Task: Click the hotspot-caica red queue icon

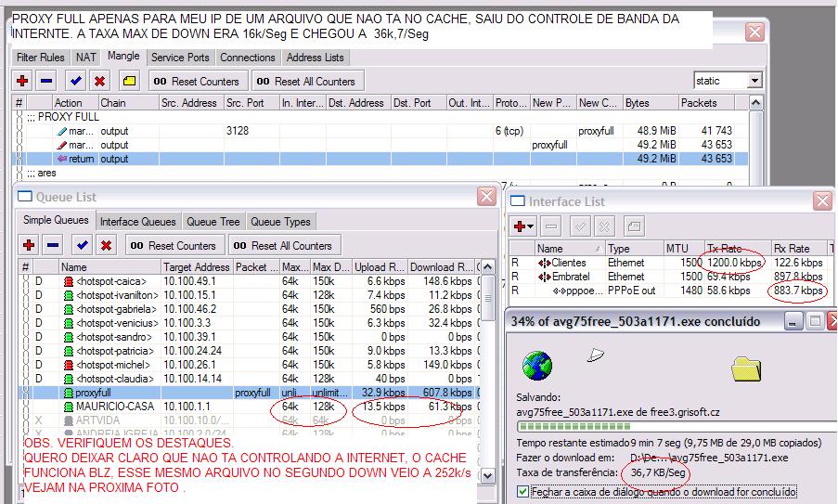Action: click(69, 281)
